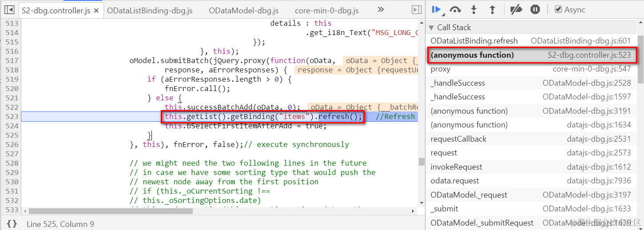Viewport: 644px width, 230px height.
Task: Step into next function call
Action: pyautogui.click(x=474, y=9)
